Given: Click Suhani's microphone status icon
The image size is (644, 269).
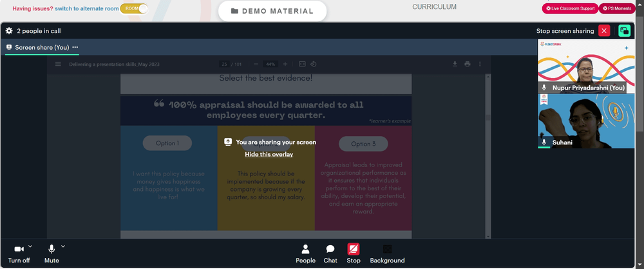Looking at the screenshot, I should (x=544, y=143).
